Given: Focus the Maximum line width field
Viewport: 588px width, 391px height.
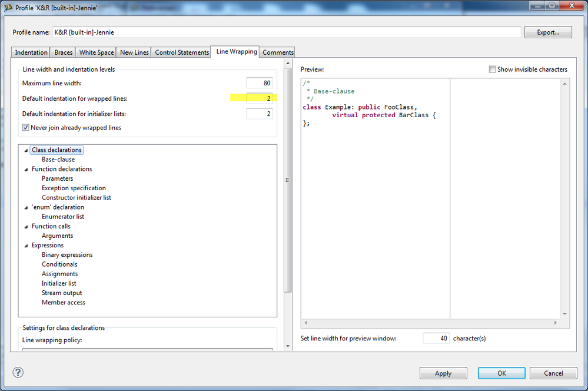Looking at the screenshot, I should pos(260,83).
